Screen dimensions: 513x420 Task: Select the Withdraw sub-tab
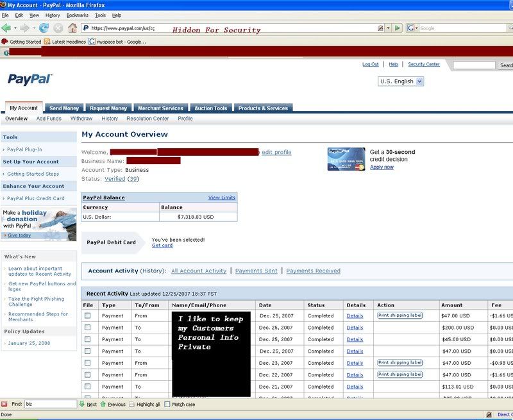[x=81, y=119]
